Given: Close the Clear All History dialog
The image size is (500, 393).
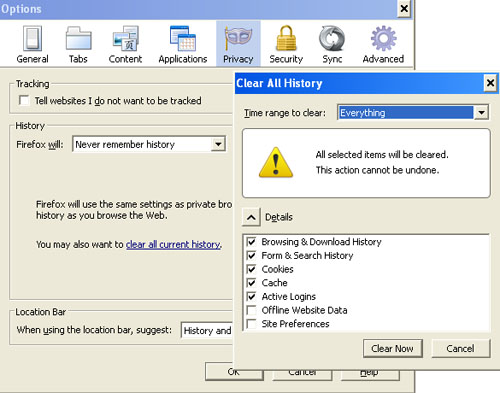Looking at the screenshot, I should click(x=491, y=83).
